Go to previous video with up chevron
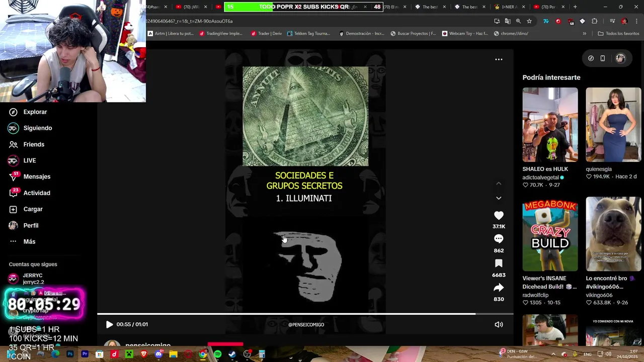 [499, 184]
